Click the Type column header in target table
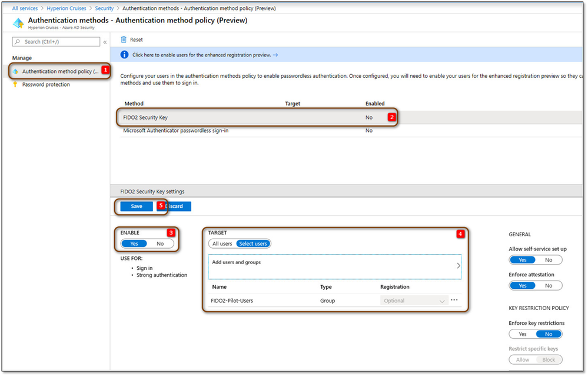588x376 pixels. click(x=326, y=287)
